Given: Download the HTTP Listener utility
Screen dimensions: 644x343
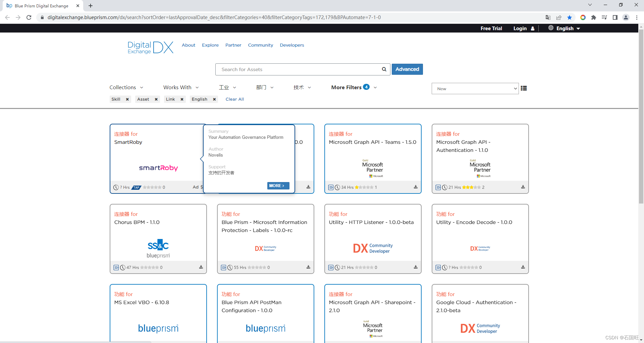Looking at the screenshot, I should (416, 267).
